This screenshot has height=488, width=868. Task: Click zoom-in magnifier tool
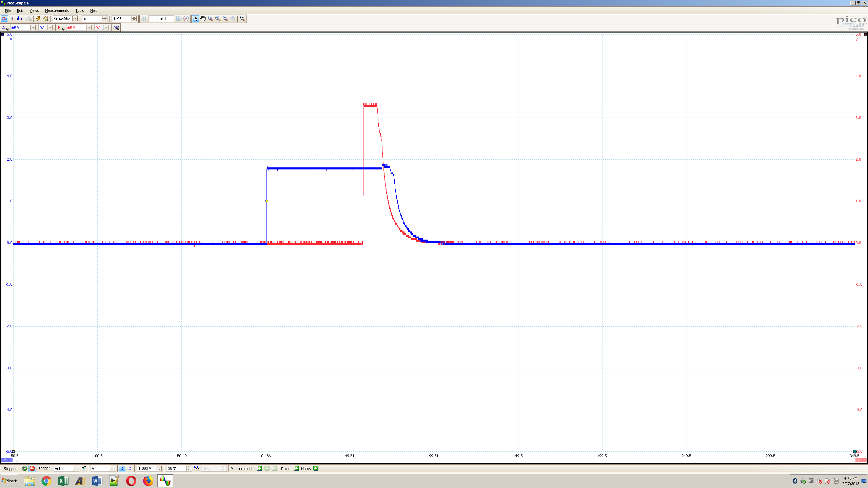tap(218, 19)
